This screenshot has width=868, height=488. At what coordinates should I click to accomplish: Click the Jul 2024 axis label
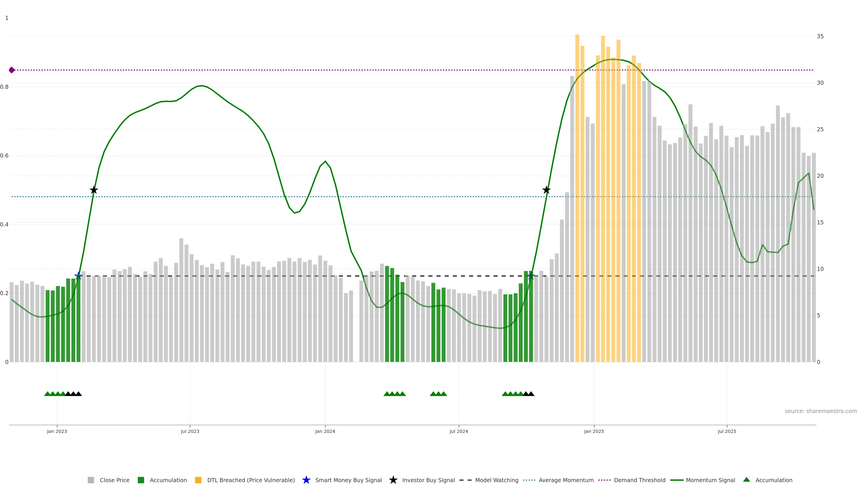pos(459,431)
